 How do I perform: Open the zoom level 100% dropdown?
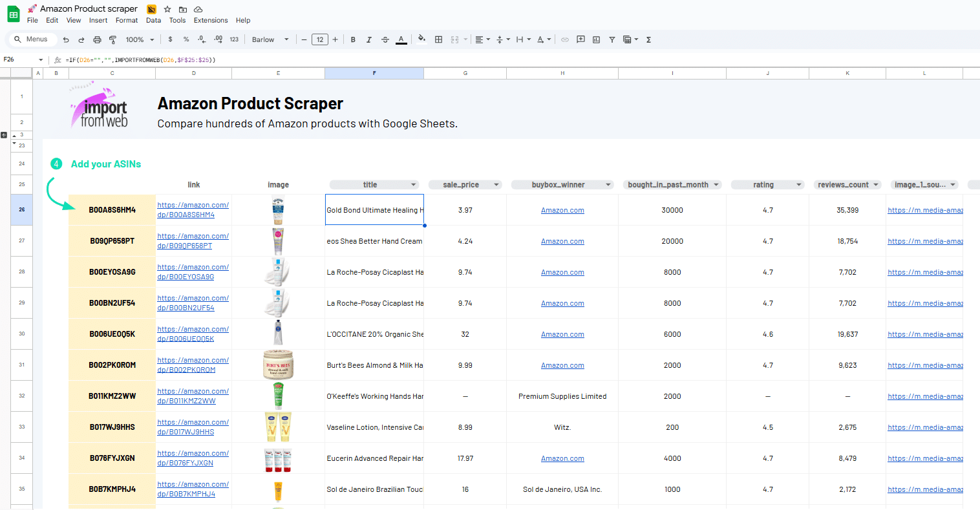[x=140, y=39]
